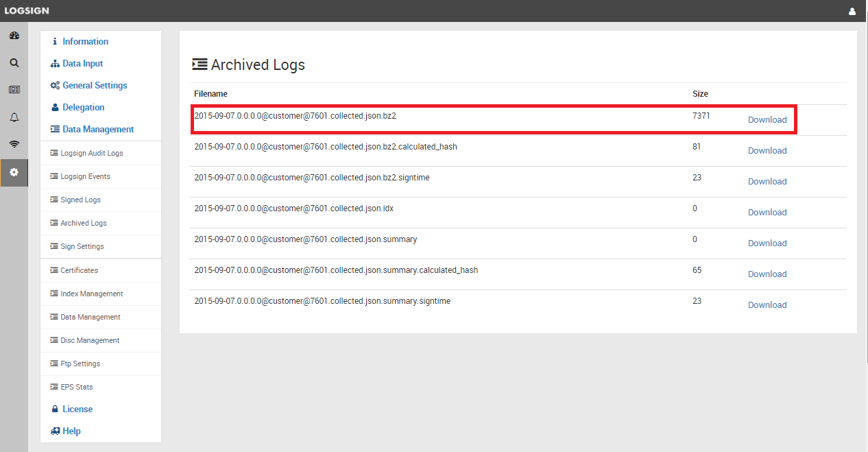The height and width of the screenshot is (452, 868).
Task: Select the filename ending in summary.calculated_hash
Action: (336, 270)
